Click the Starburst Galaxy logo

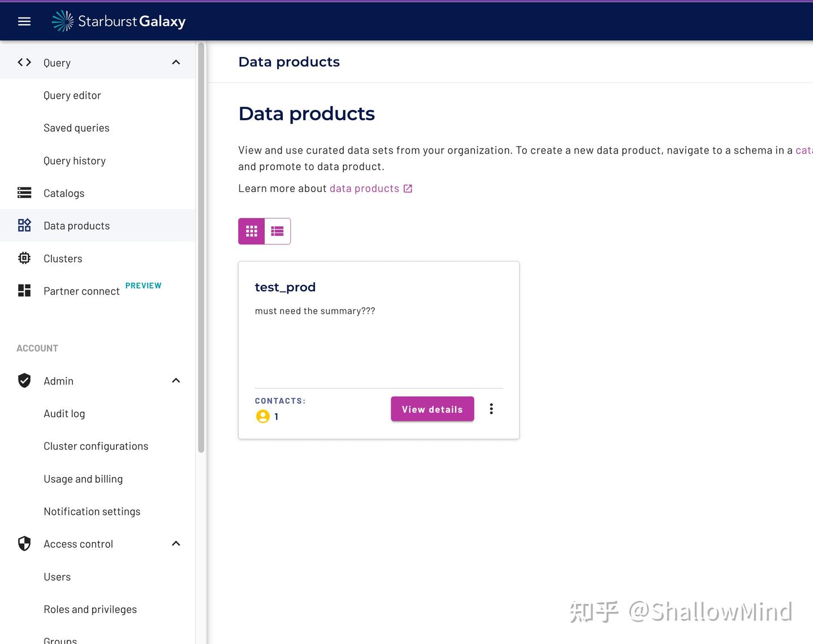tap(119, 21)
